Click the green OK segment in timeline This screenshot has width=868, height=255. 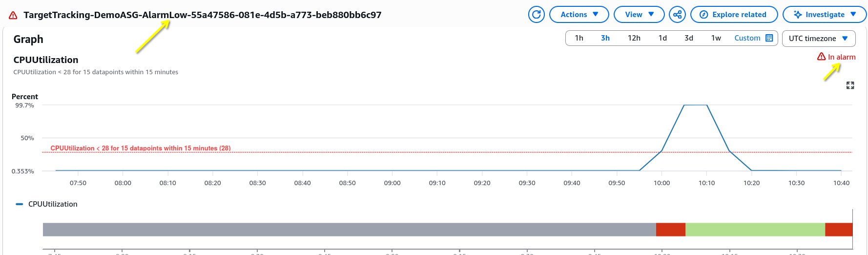coord(755,230)
